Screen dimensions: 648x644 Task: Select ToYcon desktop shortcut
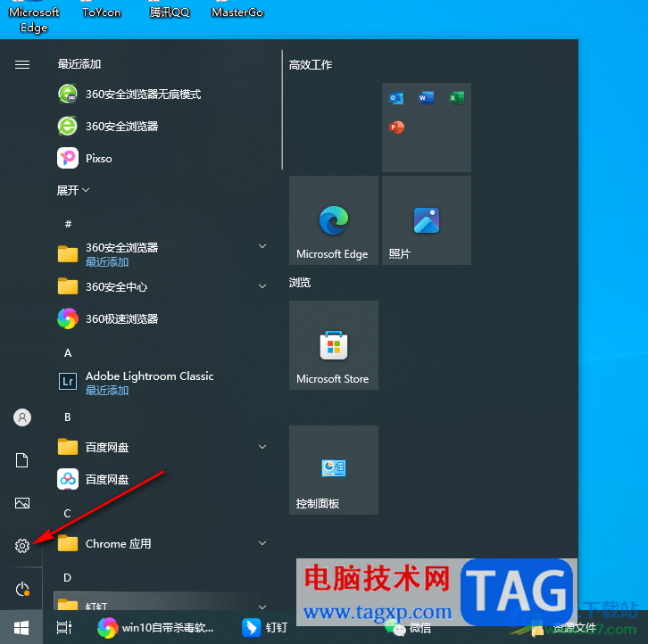102,10
